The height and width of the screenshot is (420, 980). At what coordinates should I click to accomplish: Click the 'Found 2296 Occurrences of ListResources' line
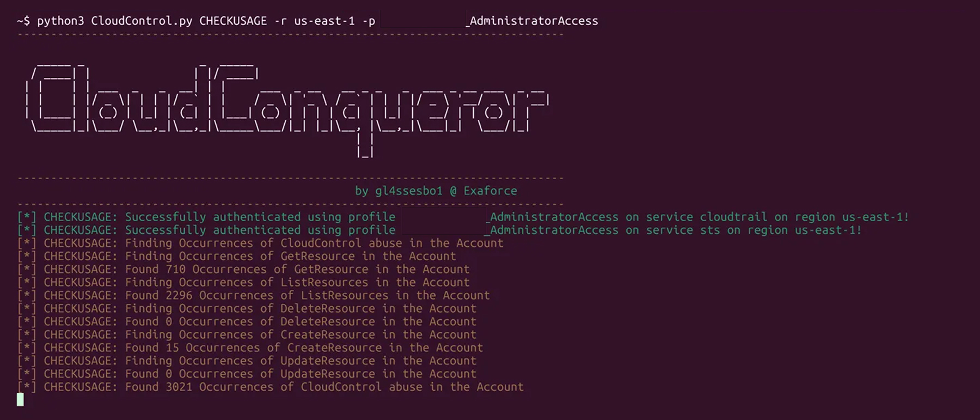tap(254, 295)
